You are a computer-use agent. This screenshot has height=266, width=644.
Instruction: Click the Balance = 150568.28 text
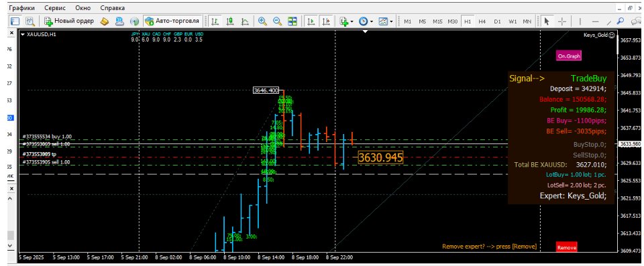coord(573,99)
